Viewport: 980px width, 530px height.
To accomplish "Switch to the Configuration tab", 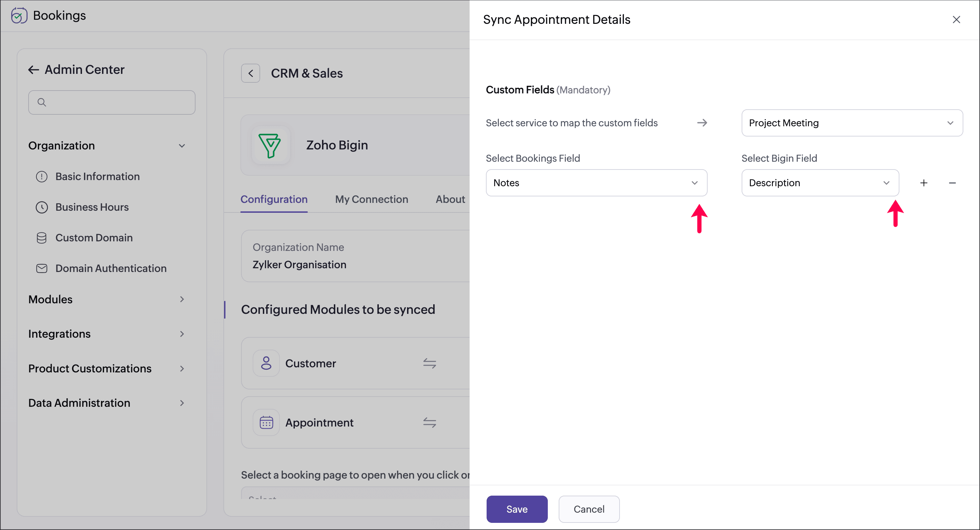I will (274, 199).
